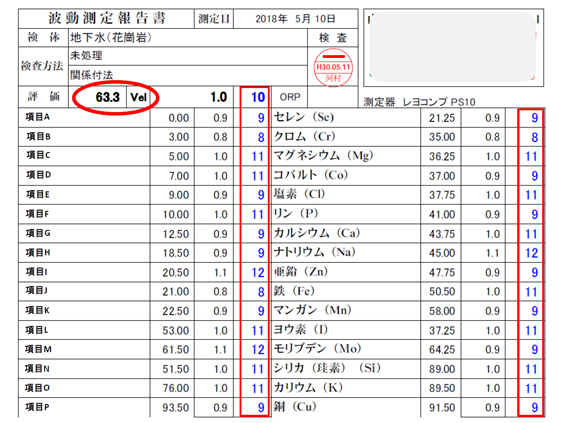Select row label 項目P
This screenshot has width=564, height=423.
coord(37,407)
